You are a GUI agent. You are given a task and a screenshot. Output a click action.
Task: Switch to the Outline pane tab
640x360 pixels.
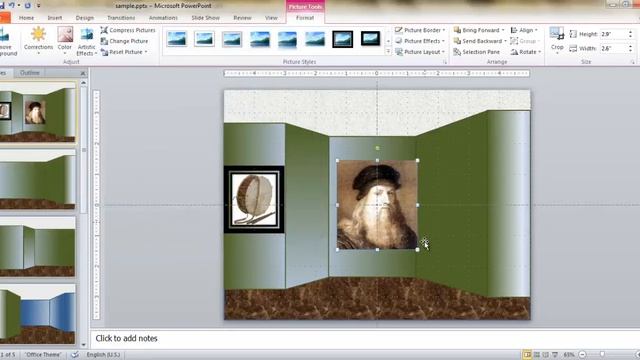coord(30,73)
